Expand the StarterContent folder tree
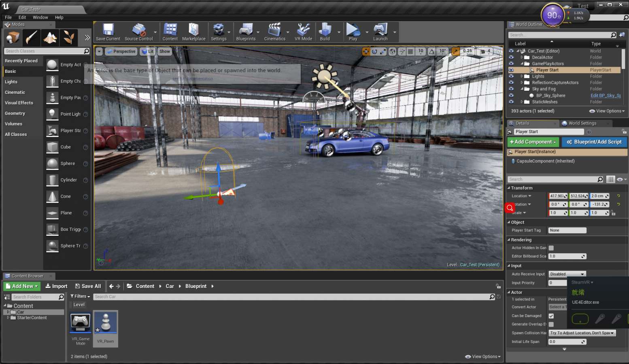The height and width of the screenshot is (364, 629). (x=8, y=318)
